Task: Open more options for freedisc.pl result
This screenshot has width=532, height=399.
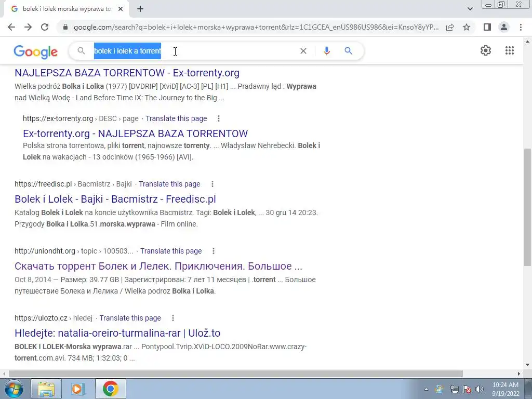Action: click(x=212, y=184)
